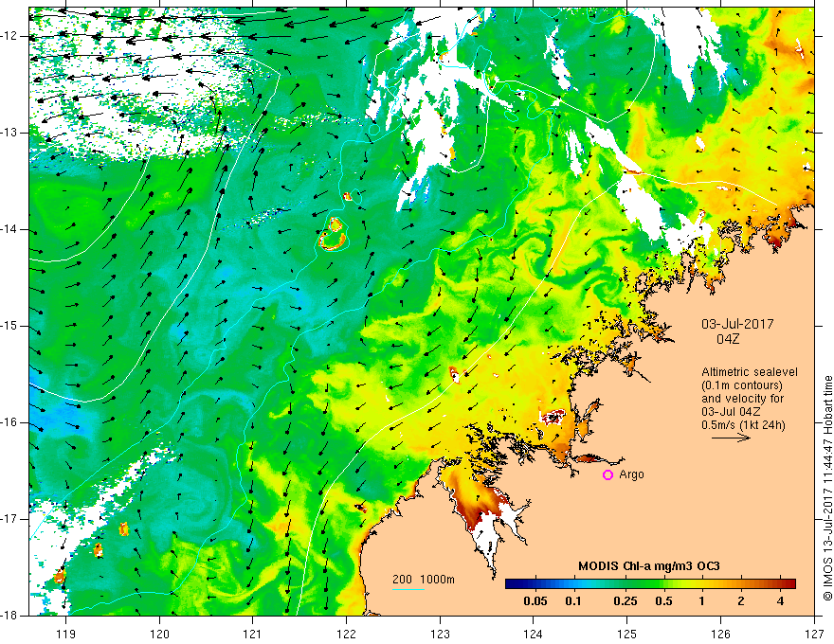Select the 'Argo' label text
The image size is (834, 644).
(631, 474)
